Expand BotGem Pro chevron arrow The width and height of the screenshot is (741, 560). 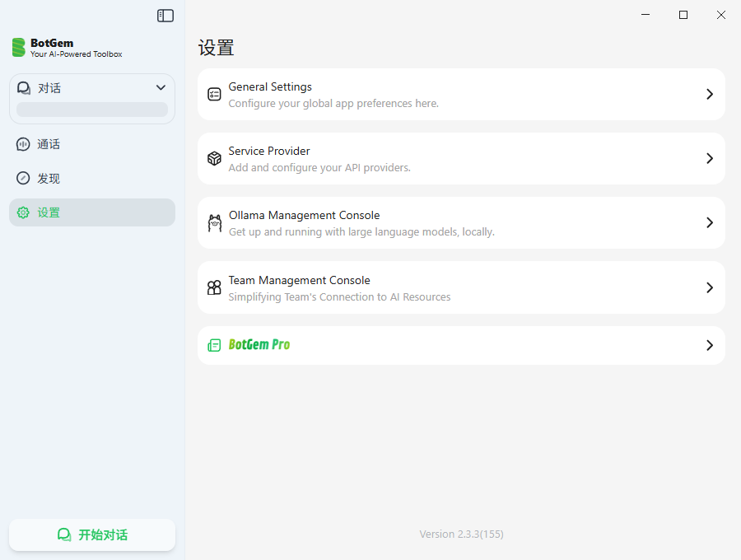(x=710, y=345)
